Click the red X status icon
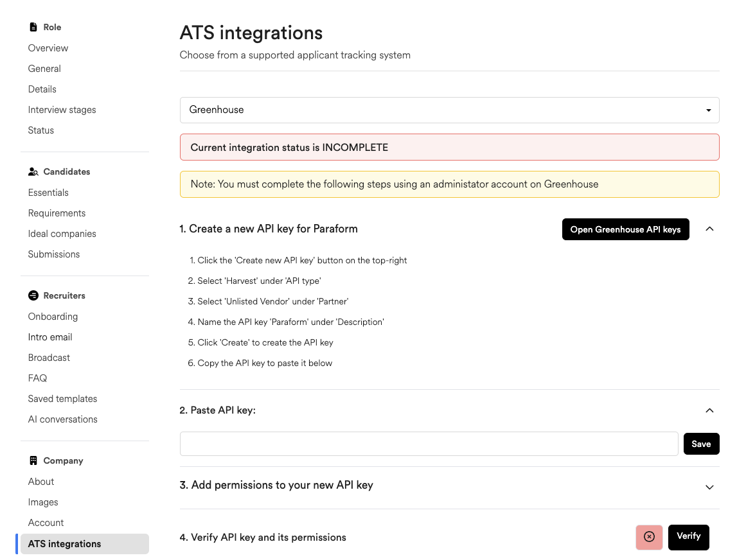The height and width of the screenshot is (560, 755). pos(649,537)
